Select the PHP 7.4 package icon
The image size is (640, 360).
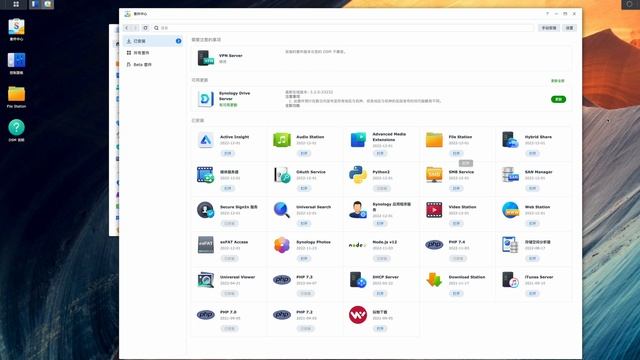434,245
